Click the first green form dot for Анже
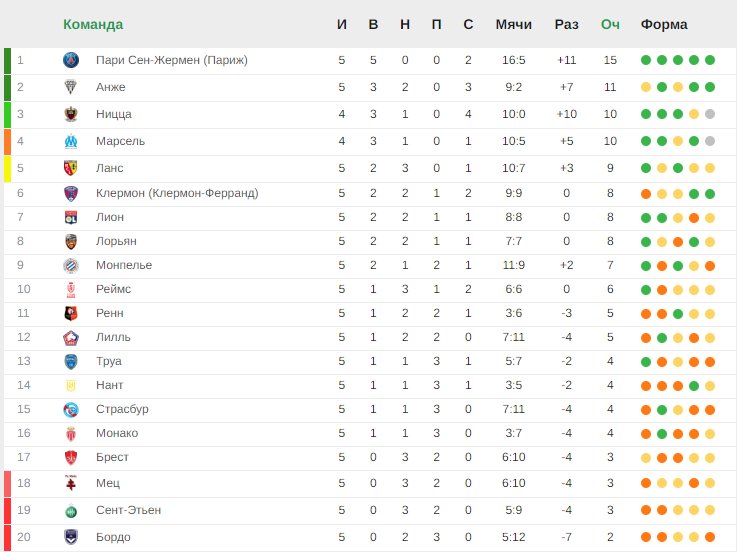Viewport: 737px width, 552px height. point(662,87)
